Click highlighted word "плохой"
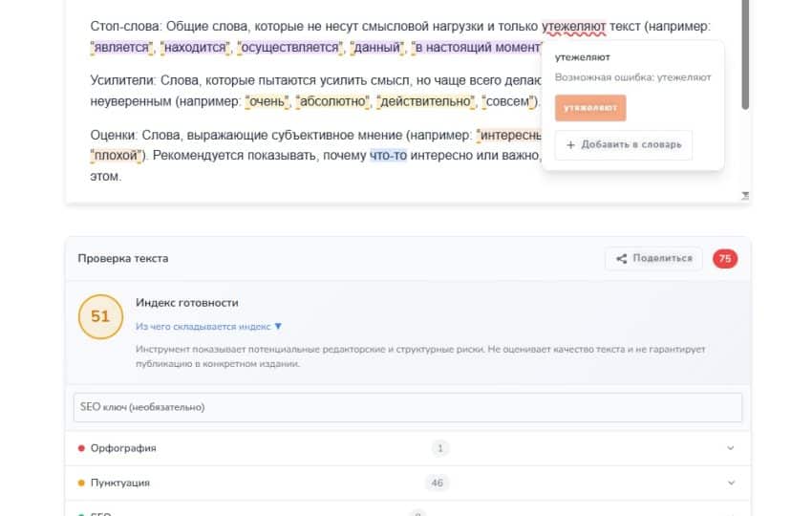The width and height of the screenshot is (812, 516). pos(116,156)
